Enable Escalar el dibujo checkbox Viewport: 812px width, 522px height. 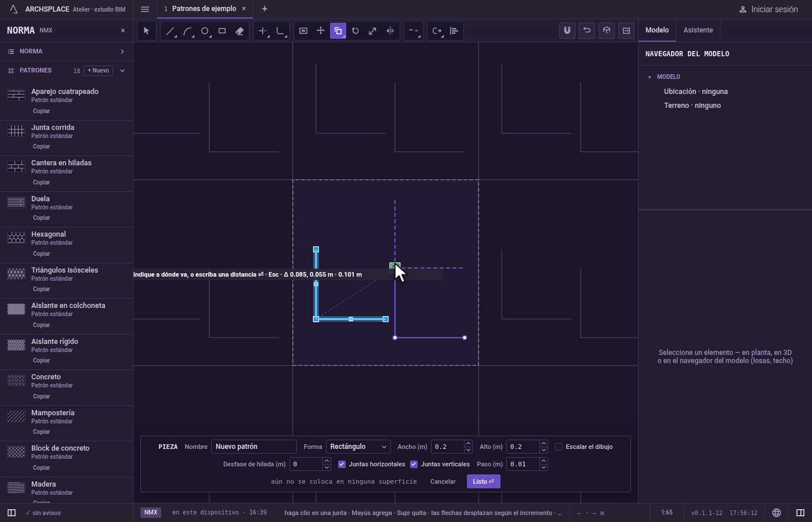(559, 447)
